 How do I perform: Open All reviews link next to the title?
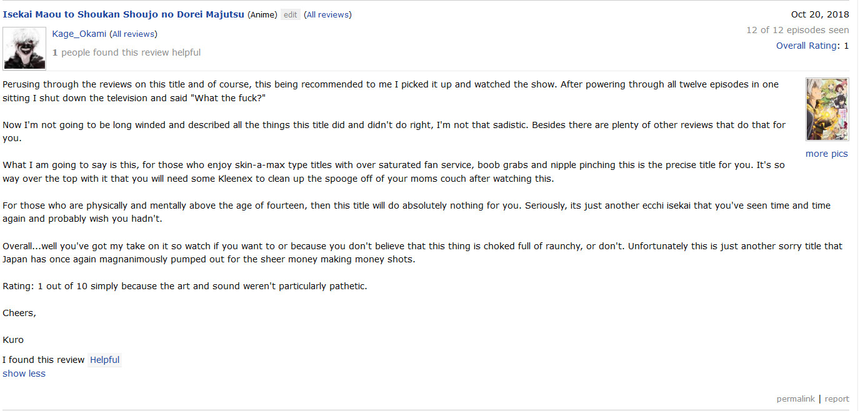click(x=327, y=15)
